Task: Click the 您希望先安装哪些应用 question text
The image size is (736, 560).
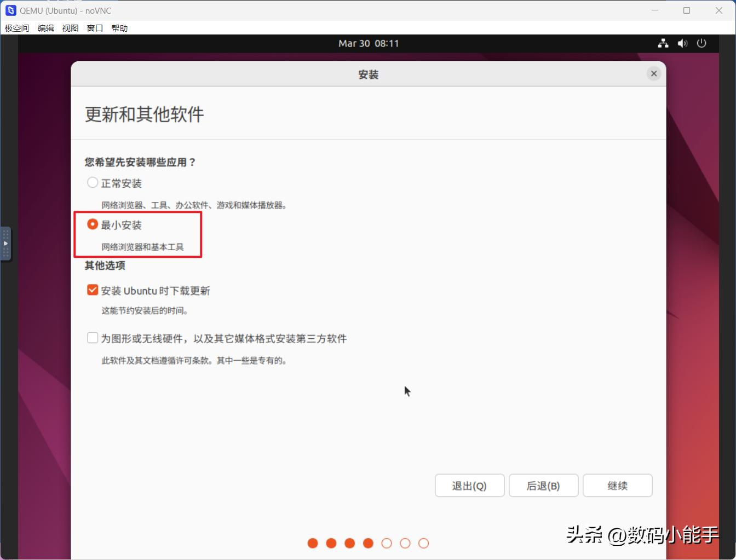Action: pyautogui.click(x=140, y=162)
